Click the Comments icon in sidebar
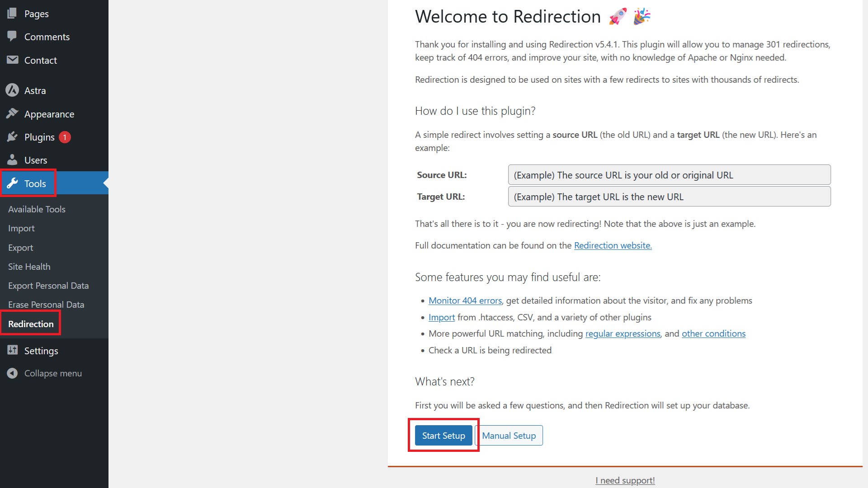This screenshot has width=868, height=488. point(12,36)
